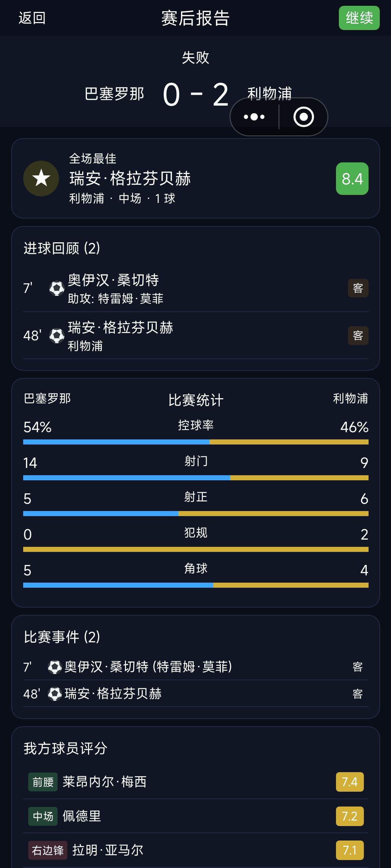The width and height of the screenshot is (391, 868).
Task: Tap the green 继续 continue button
Action: (359, 18)
